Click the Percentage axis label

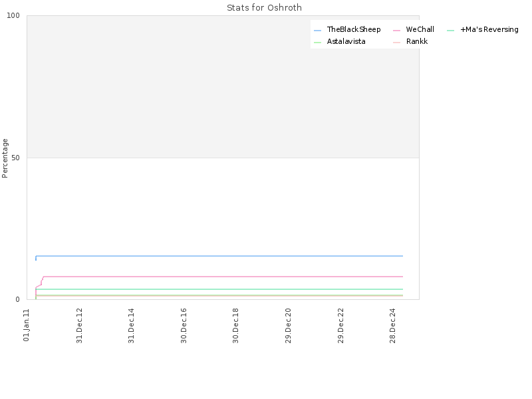5,158
